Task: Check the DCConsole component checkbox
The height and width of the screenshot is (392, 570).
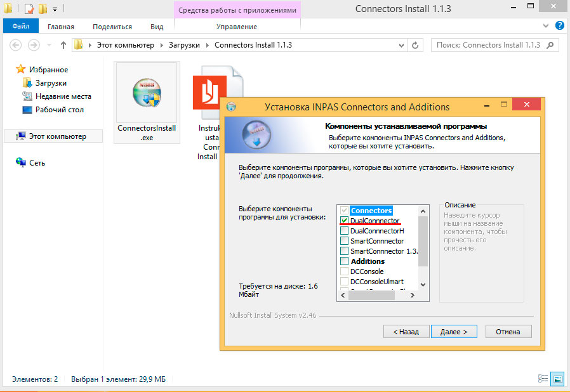Action: point(344,271)
